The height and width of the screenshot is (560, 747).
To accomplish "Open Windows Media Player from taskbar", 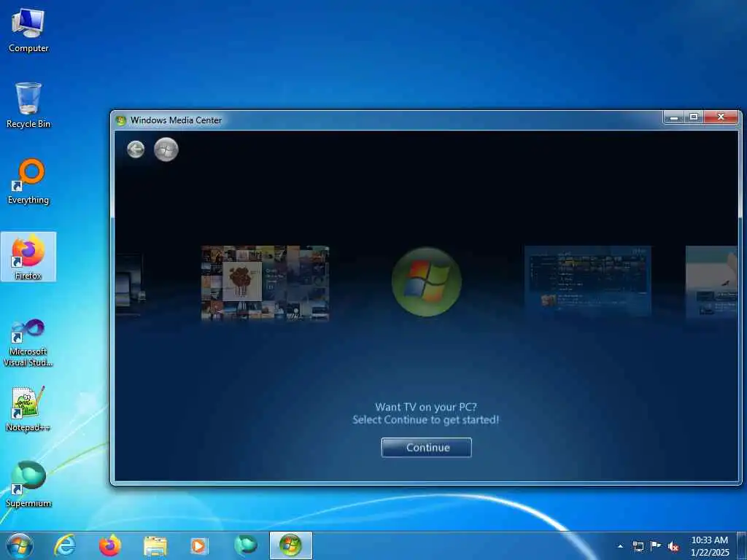I will [198, 545].
